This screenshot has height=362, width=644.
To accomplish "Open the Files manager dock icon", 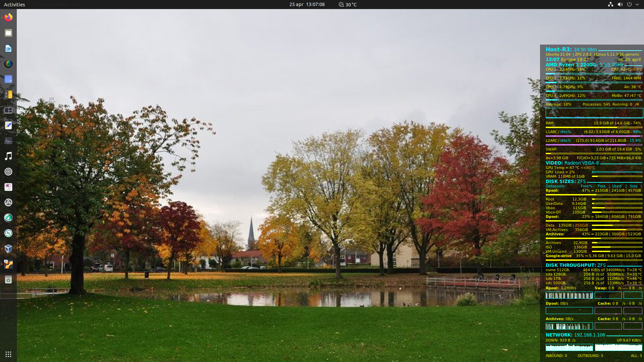I will (x=8, y=33).
